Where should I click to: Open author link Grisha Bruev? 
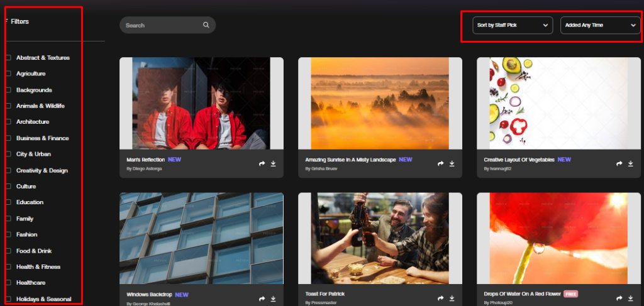coord(316,168)
